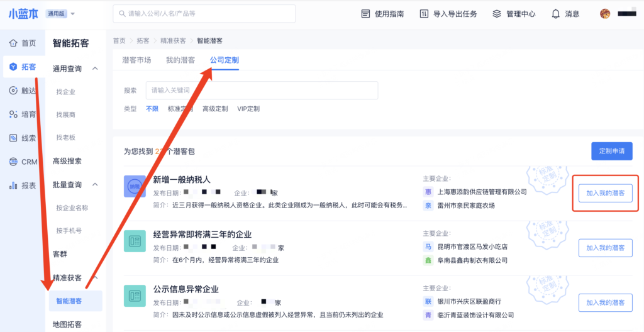Click the 请输入关键词 search field

(x=262, y=91)
